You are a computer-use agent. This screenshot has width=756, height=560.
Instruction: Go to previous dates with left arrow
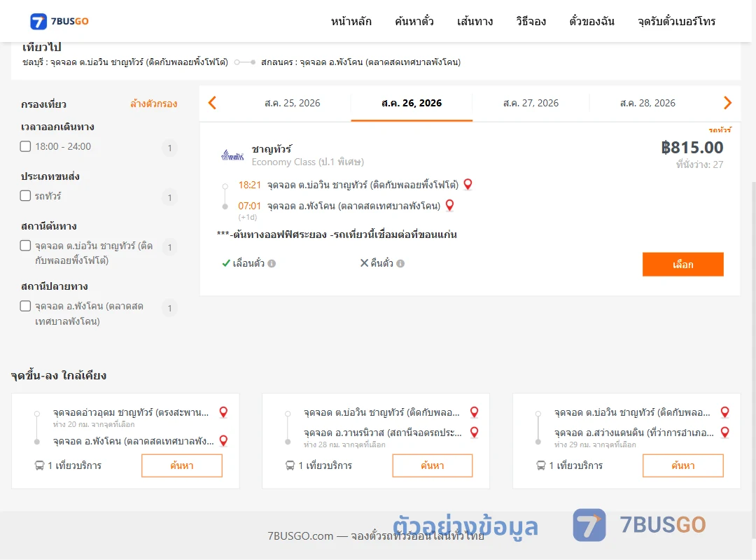(212, 103)
